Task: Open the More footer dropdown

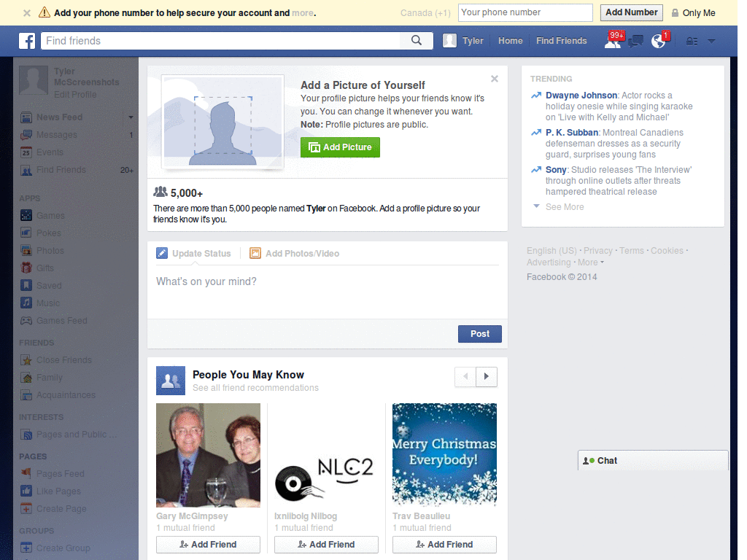Action: pos(591,262)
